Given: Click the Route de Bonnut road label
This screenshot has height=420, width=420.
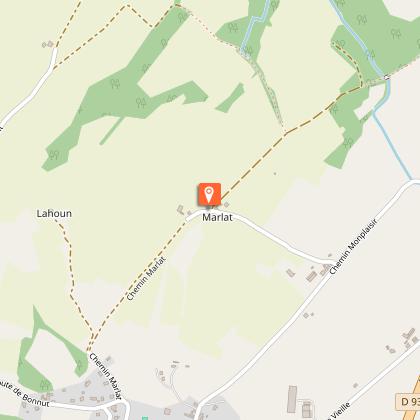Looking at the screenshot, I should pyautogui.click(x=24, y=394).
